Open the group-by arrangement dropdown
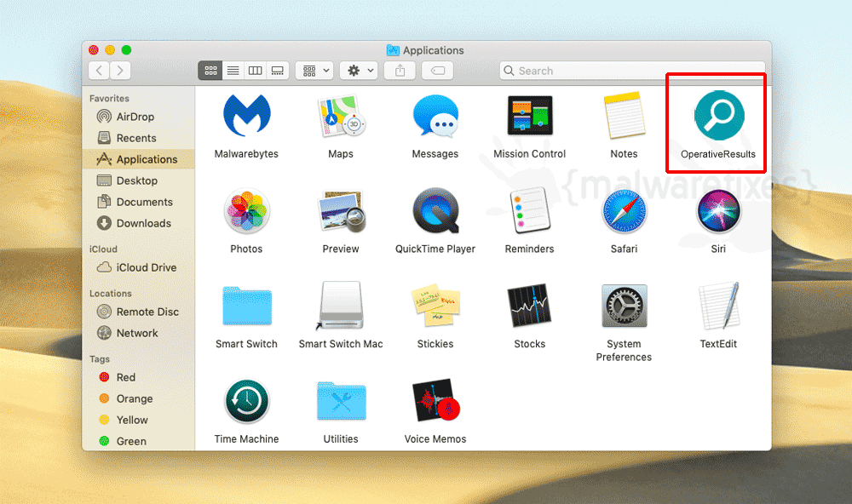This screenshot has height=504, width=852. click(x=314, y=71)
